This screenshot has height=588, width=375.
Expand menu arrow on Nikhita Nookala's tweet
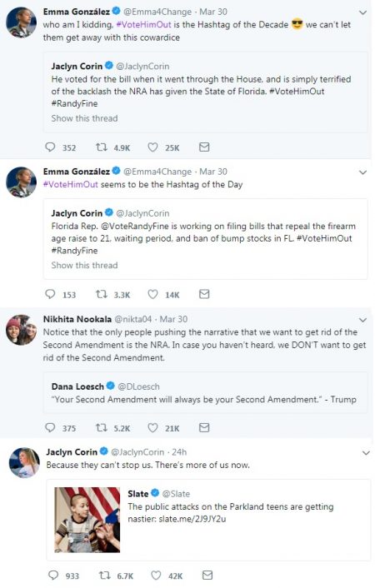click(362, 320)
